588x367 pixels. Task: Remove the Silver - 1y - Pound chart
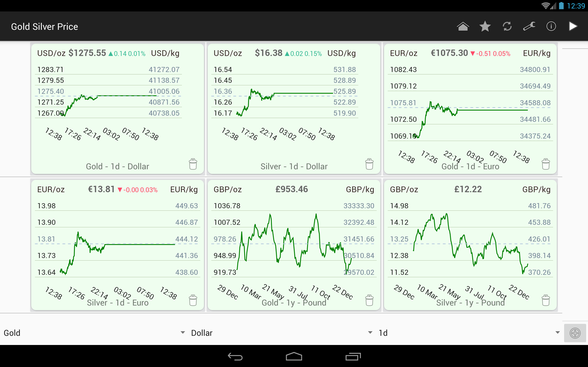(x=546, y=300)
